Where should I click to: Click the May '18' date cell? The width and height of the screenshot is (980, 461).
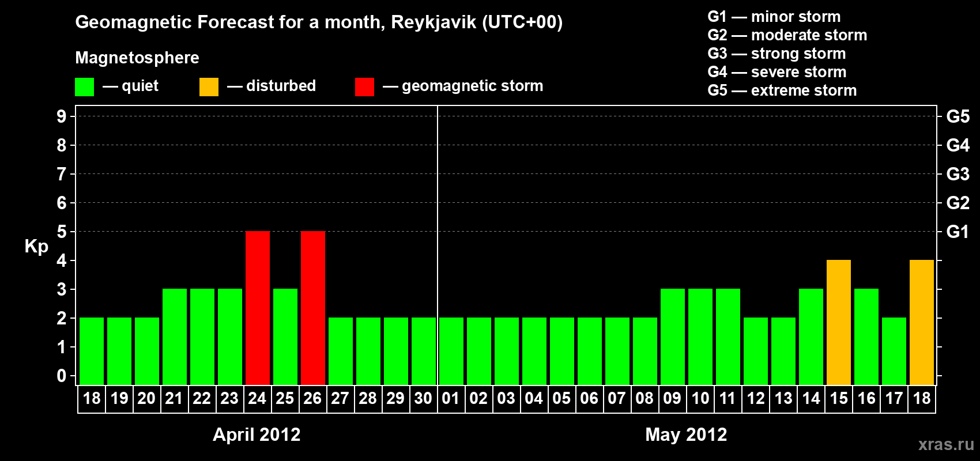[922, 399]
